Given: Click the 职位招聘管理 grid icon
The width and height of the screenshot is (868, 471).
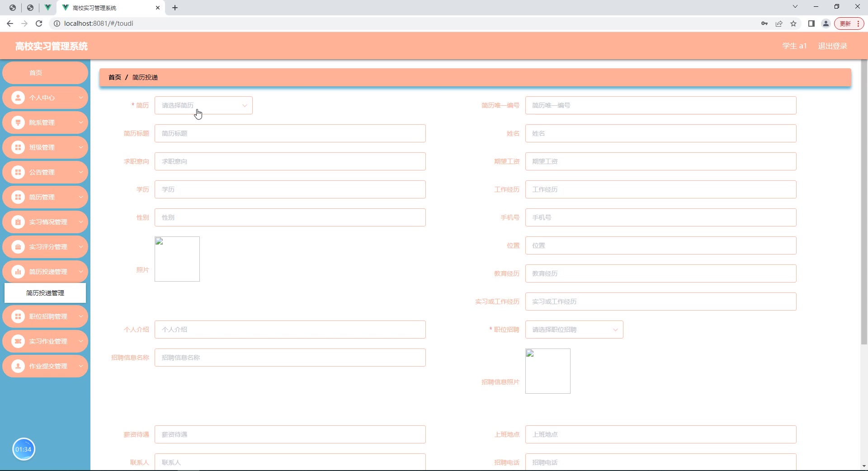Looking at the screenshot, I should [x=18, y=316].
